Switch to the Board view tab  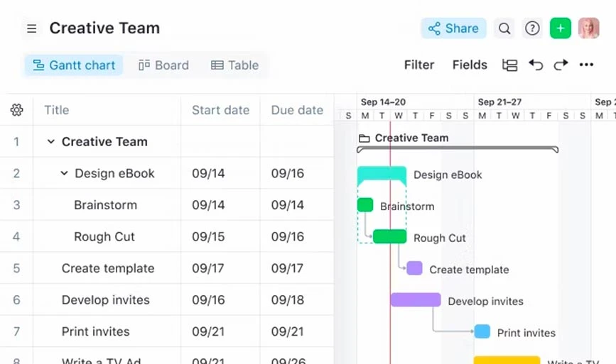pyautogui.click(x=163, y=65)
